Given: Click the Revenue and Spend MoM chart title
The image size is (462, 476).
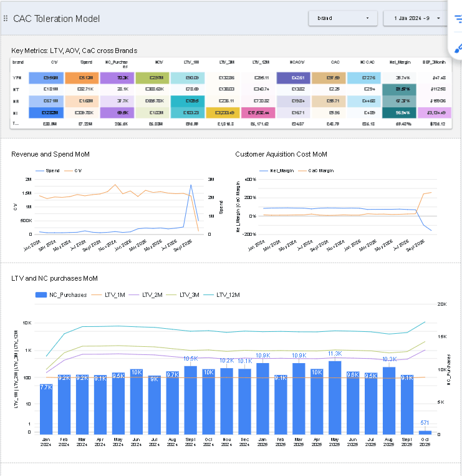Looking at the screenshot, I should click(x=51, y=154).
